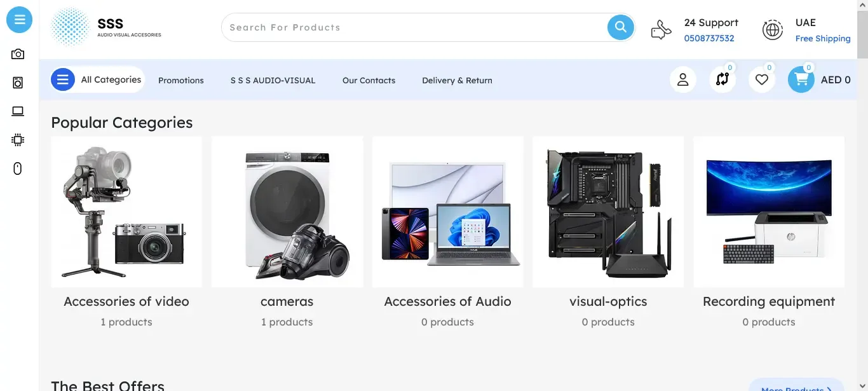The height and width of the screenshot is (391, 868).
Task: Click the support phone number 0508737532
Action: [709, 39]
